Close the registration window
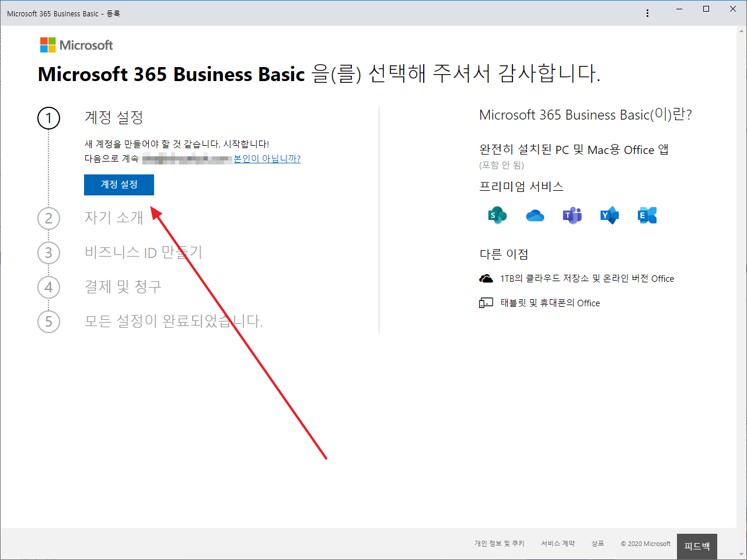The height and width of the screenshot is (560, 747). pyautogui.click(x=733, y=9)
